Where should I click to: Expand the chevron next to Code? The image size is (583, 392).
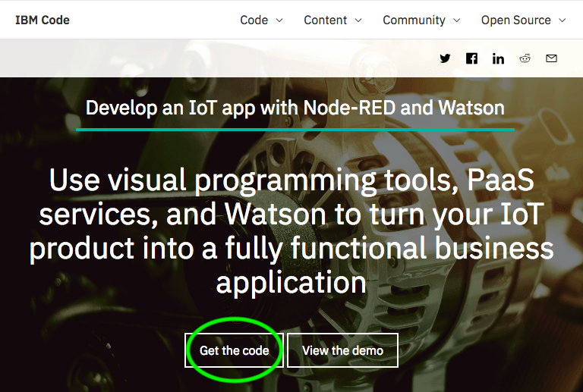[x=279, y=20]
